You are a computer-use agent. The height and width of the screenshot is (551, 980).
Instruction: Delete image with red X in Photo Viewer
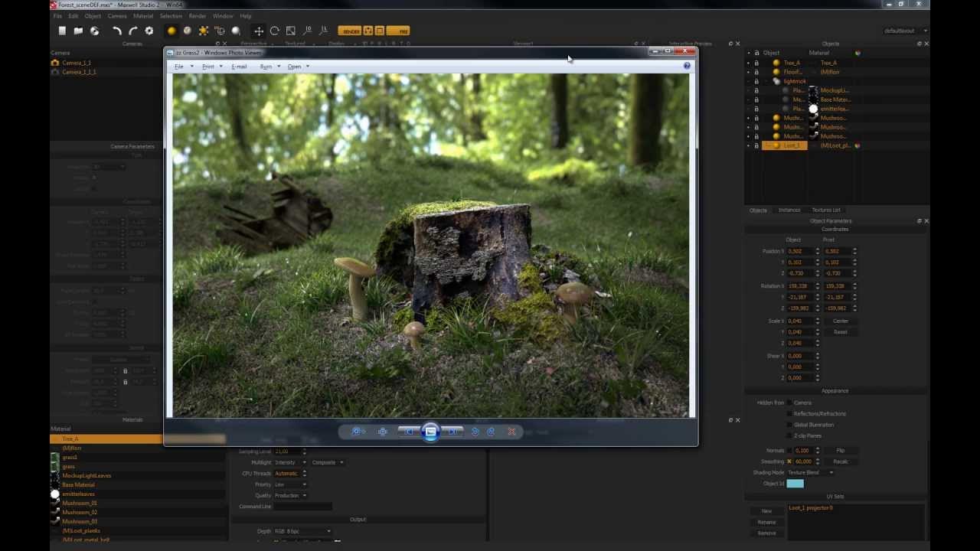click(x=512, y=432)
